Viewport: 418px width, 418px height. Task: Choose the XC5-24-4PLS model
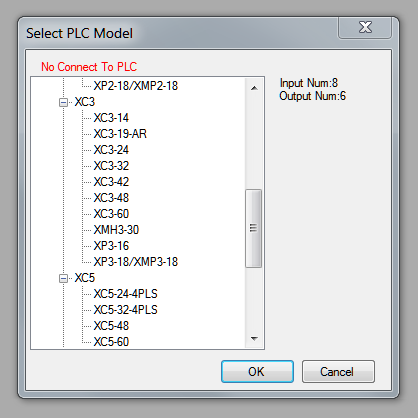click(125, 294)
